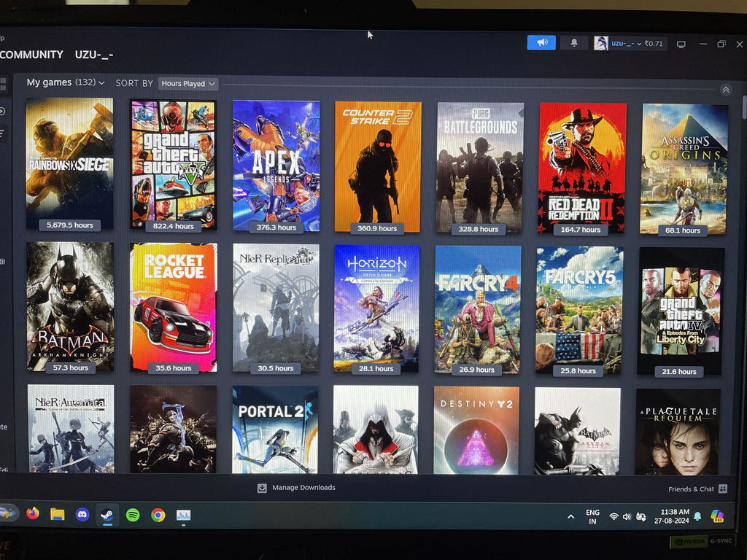Open Wi-Fi network settings icon
This screenshot has width=747, height=560.
(614, 517)
